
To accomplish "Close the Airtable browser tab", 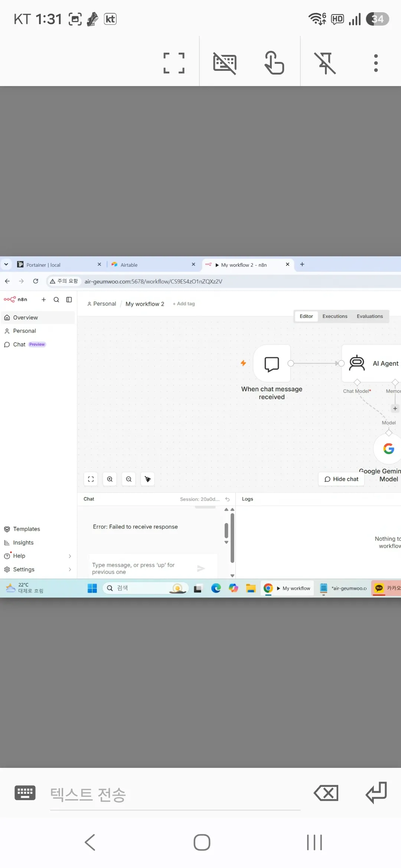I will (193, 264).
